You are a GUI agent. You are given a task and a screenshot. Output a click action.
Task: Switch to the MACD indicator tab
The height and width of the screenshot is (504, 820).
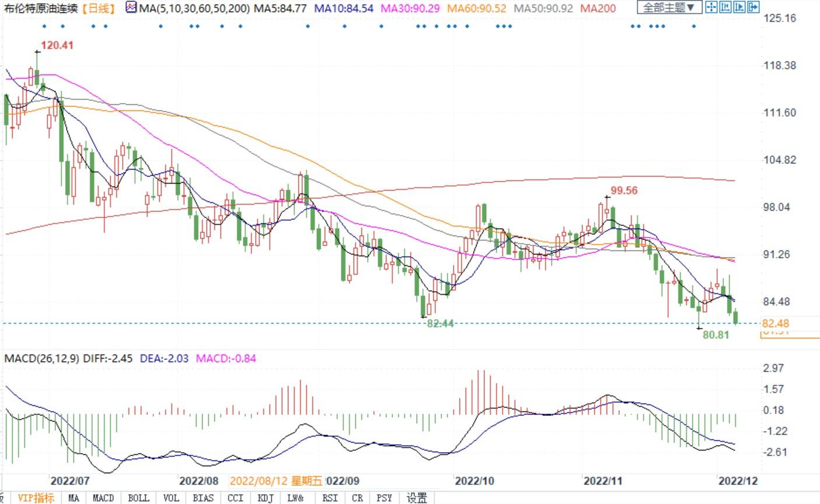tap(103, 498)
